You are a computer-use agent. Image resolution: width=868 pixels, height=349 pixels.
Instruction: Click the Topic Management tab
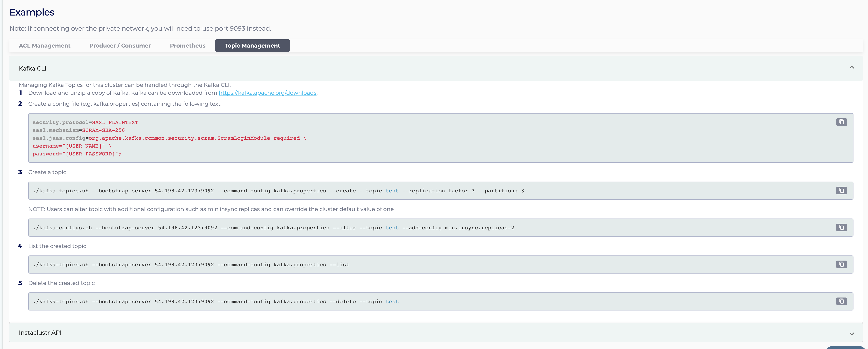pos(252,46)
